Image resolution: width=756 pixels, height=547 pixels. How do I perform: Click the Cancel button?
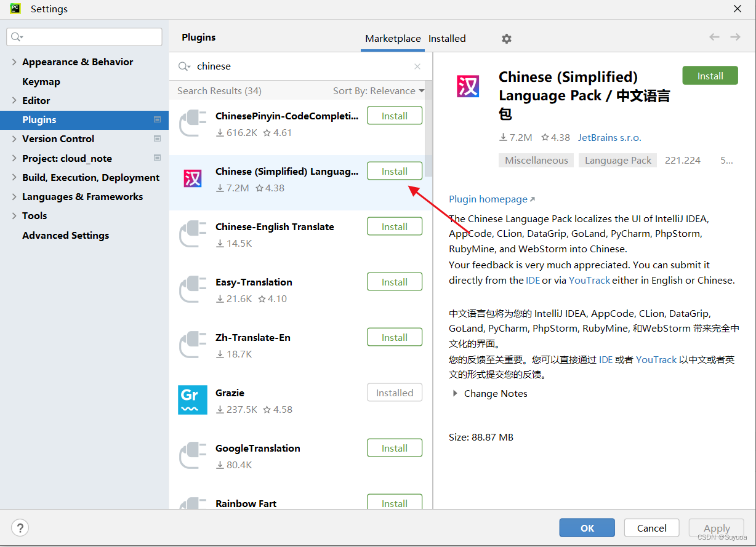(651, 528)
